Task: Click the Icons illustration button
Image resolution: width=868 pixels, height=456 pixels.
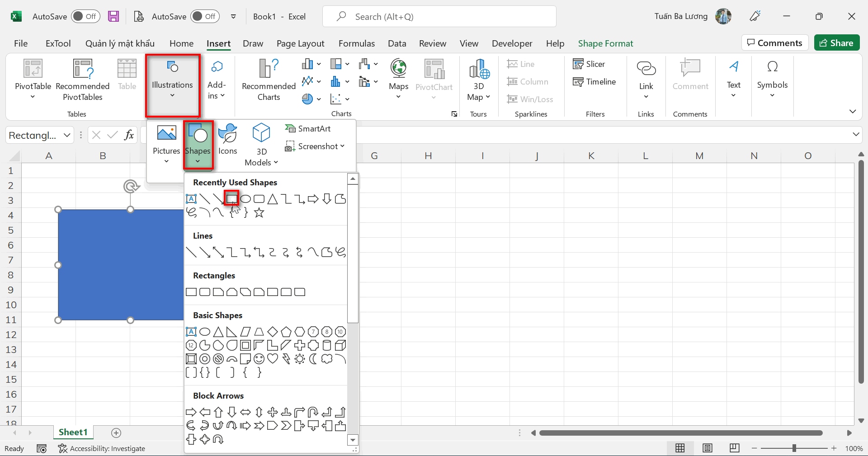Action: pyautogui.click(x=227, y=140)
